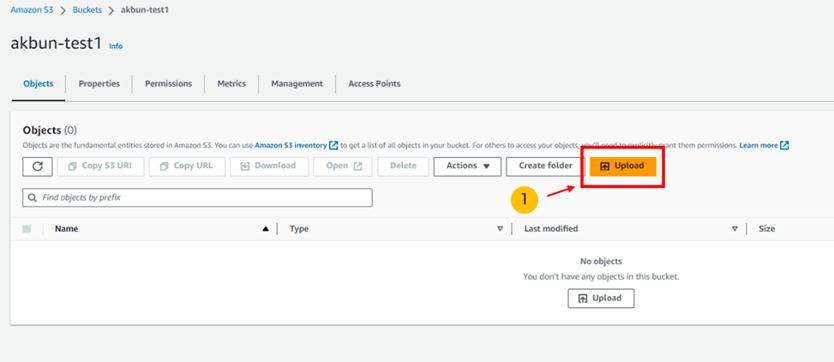Click the akbun-test1 breadcrumb text

[x=145, y=10]
